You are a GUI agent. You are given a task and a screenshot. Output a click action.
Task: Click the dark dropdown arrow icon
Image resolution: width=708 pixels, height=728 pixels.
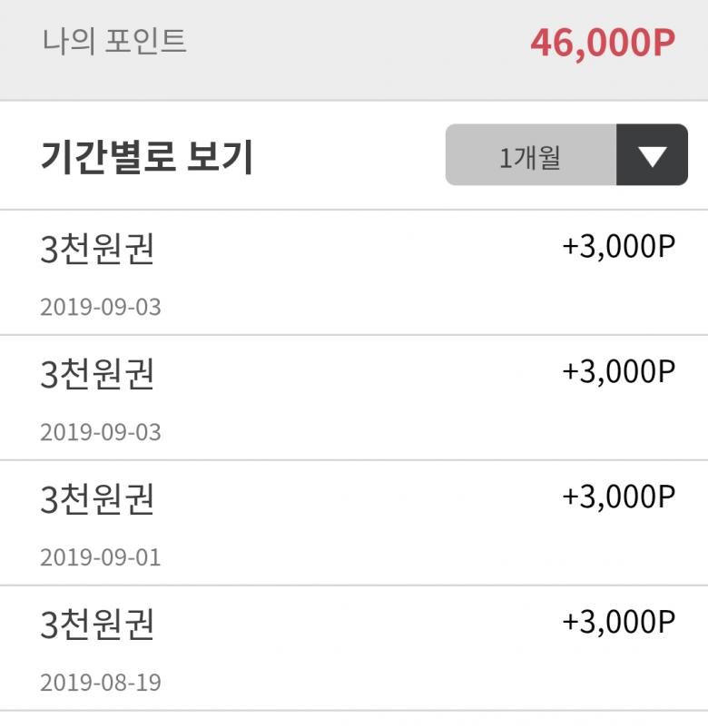[652, 155]
